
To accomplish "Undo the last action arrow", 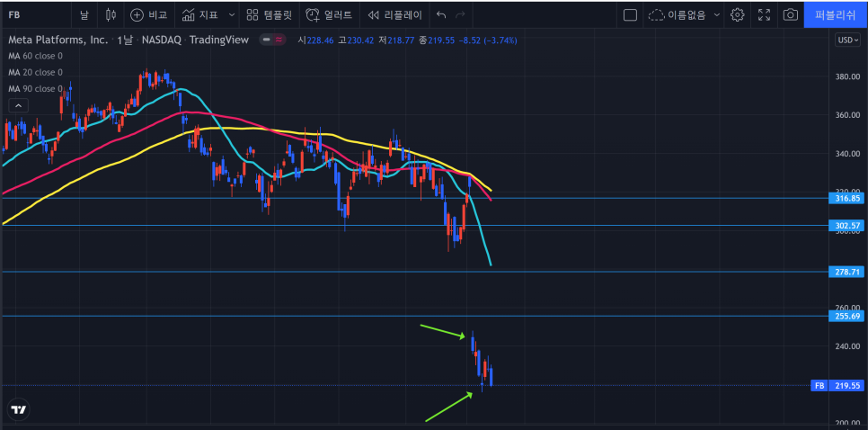I will (x=441, y=15).
